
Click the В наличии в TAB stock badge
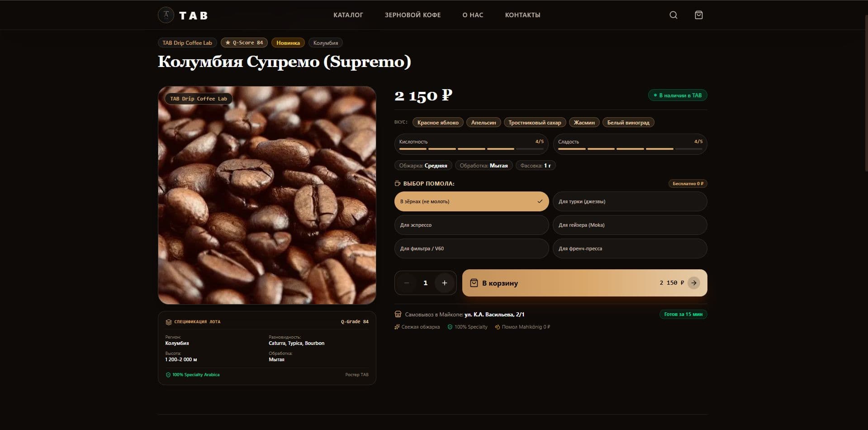(678, 95)
